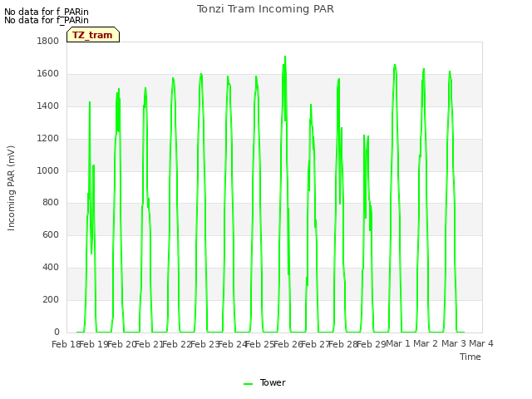The image size is (532, 399).
Task: Click the 1600 y-axis tick label
Action: click(48, 74)
